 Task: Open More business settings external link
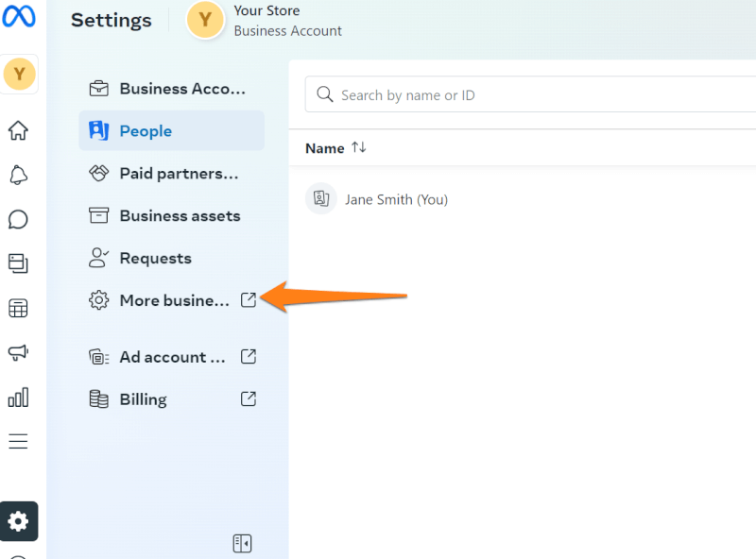click(x=172, y=301)
